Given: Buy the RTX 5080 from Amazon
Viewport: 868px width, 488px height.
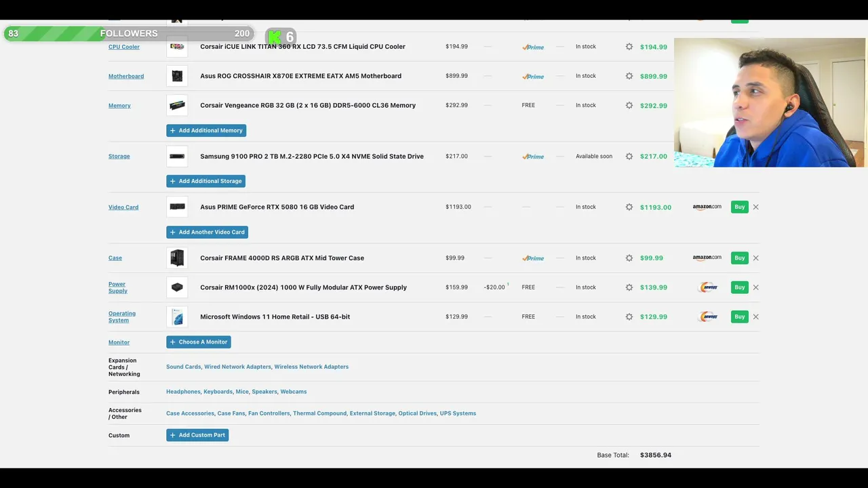Looking at the screenshot, I should 739,207.
